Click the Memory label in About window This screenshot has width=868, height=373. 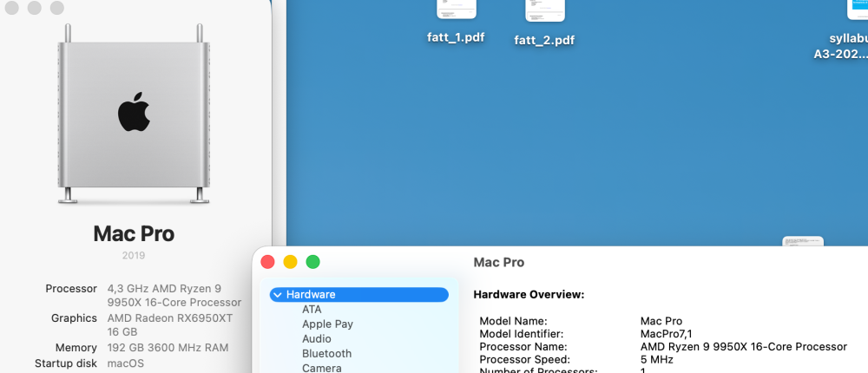[76, 348]
